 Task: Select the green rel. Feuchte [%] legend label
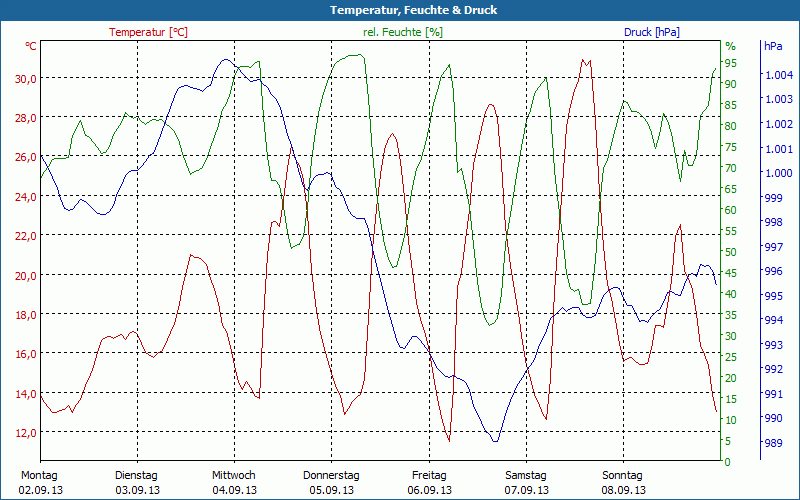coord(403,32)
